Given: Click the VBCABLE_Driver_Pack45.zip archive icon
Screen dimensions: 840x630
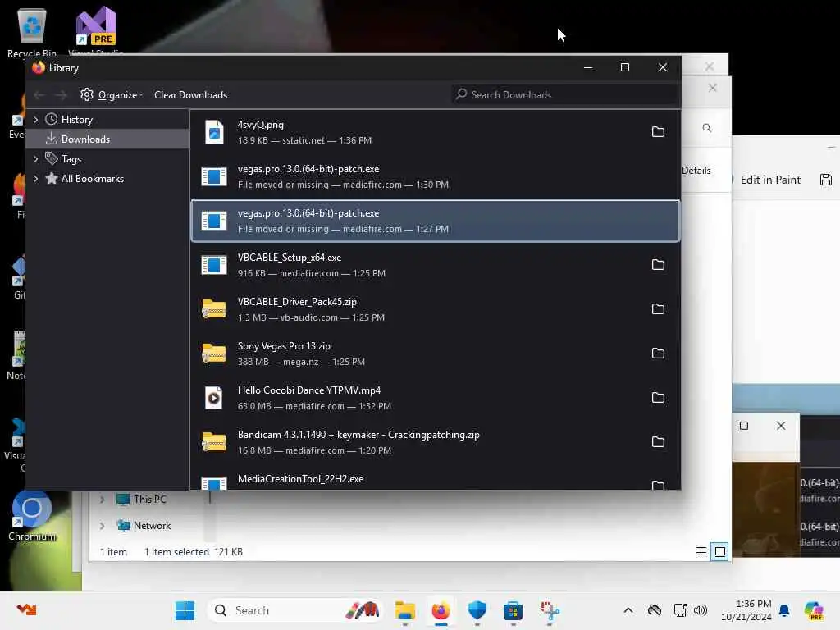Looking at the screenshot, I should pos(214,309).
